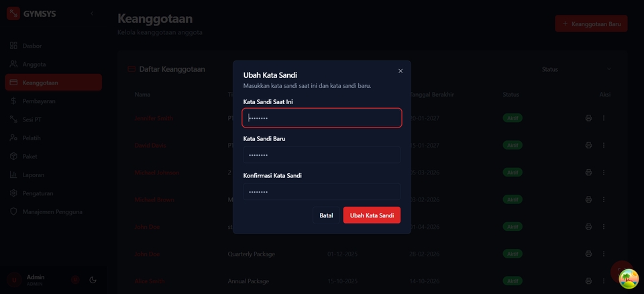644x294 pixels.
Task: Click the Nama column header
Action: [x=142, y=95]
